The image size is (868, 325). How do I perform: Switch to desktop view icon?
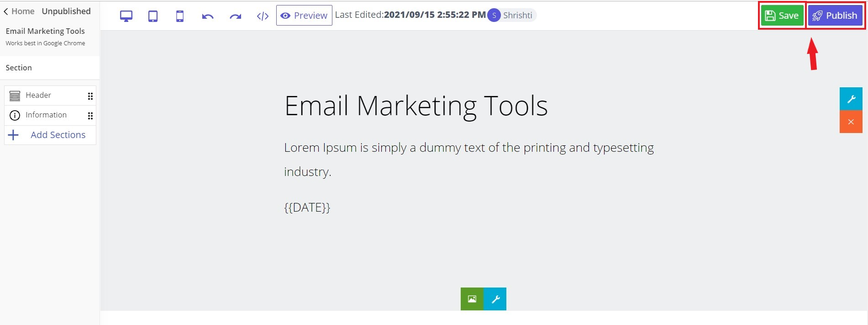pyautogui.click(x=126, y=16)
